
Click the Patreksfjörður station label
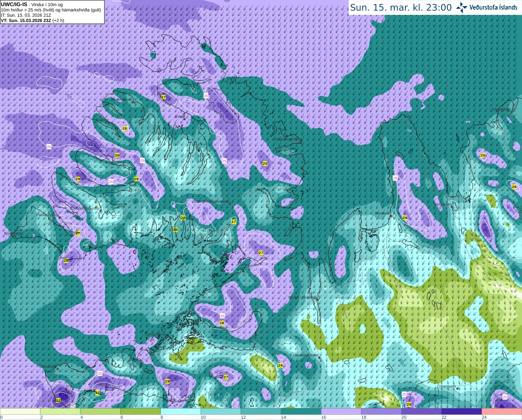(x=48, y=214)
